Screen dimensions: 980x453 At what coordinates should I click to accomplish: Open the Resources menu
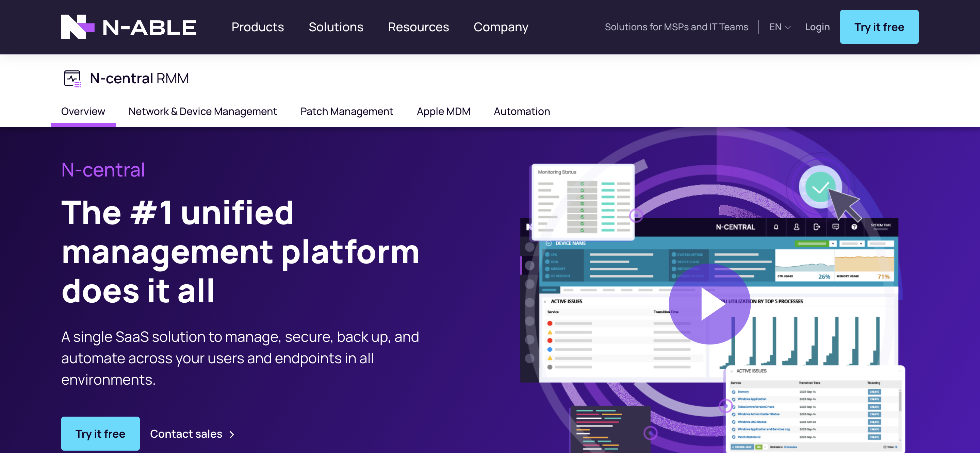pos(418,27)
